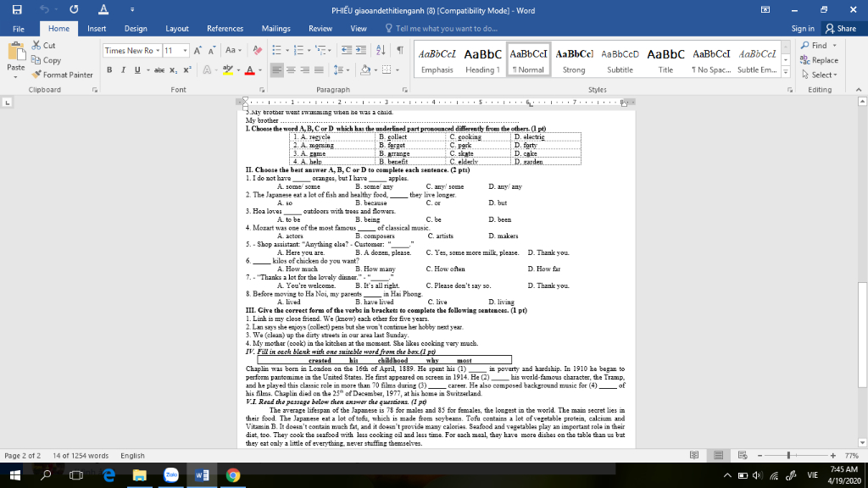Click the Redo/Repeat icon in quick access toolbar
This screenshot has width=868, height=488.
pyautogui.click(x=74, y=10)
